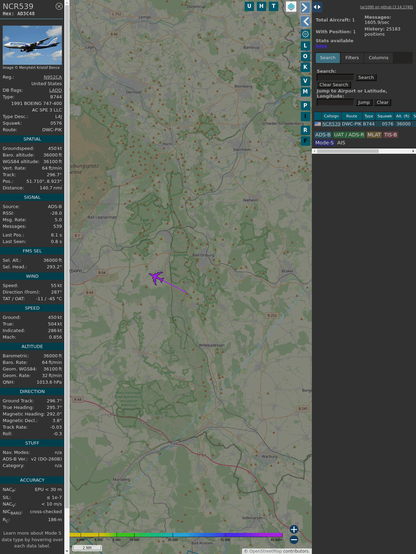Click the Jump button
Image resolution: width=416 pixels, height=554 pixels.
tap(363, 102)
